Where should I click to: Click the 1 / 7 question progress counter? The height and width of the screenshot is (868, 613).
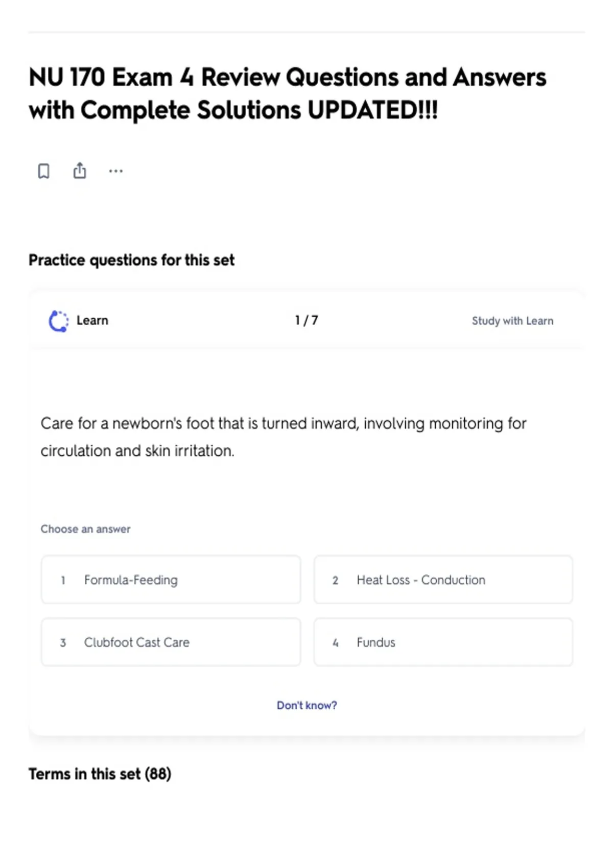click(x=306, y=321)
